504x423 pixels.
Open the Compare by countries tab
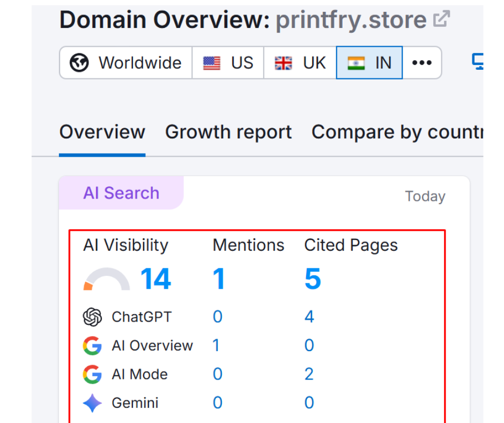[x=397, y=132]
